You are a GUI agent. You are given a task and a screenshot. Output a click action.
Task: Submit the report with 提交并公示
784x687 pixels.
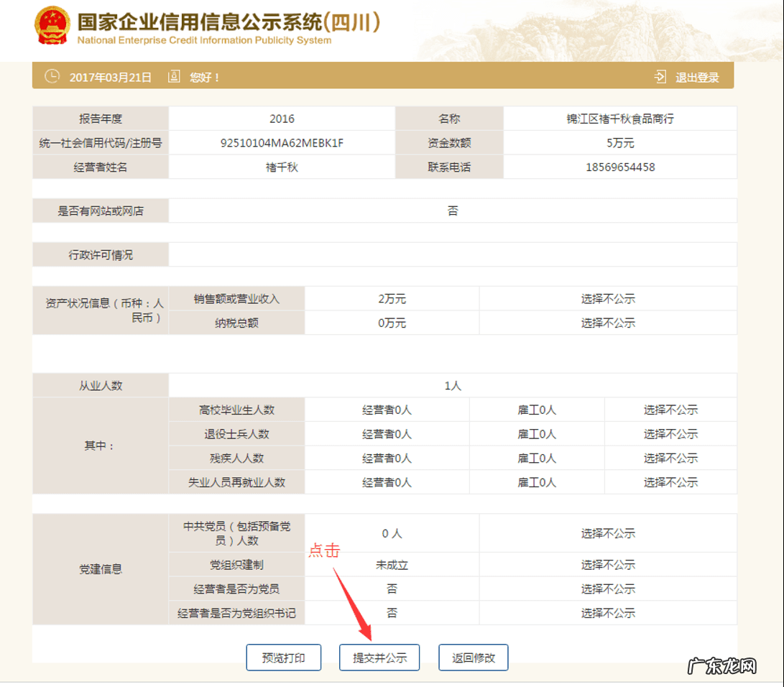tap(379, 658)
